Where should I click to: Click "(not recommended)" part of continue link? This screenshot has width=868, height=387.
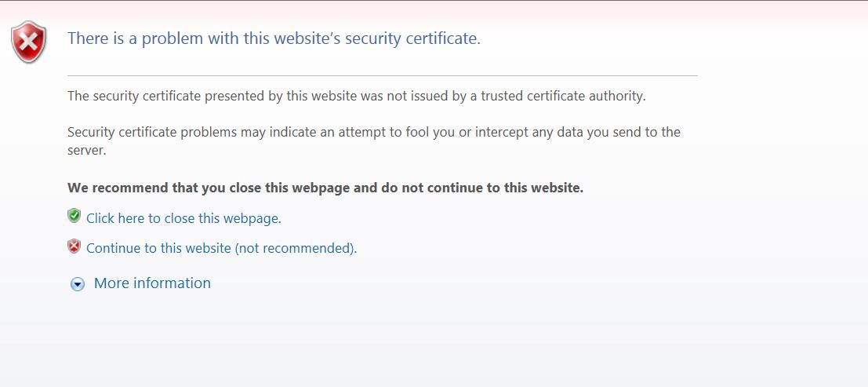(x=296, y=248)
